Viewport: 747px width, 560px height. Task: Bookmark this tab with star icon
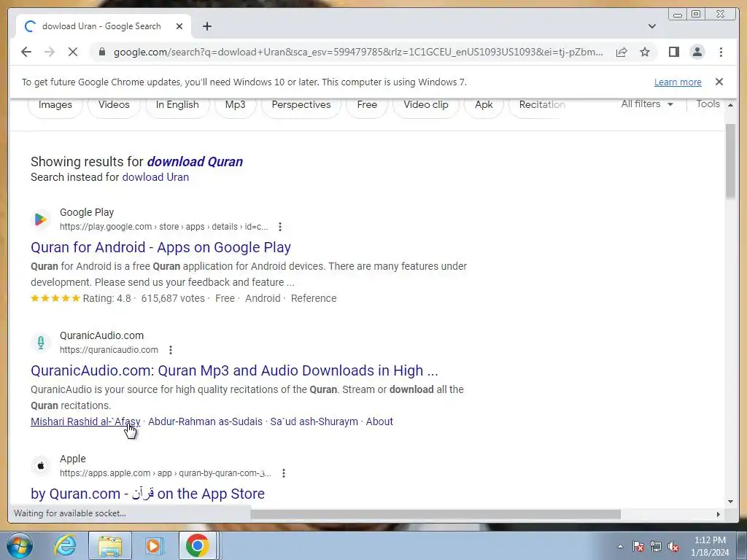click(x=645, y=52)
